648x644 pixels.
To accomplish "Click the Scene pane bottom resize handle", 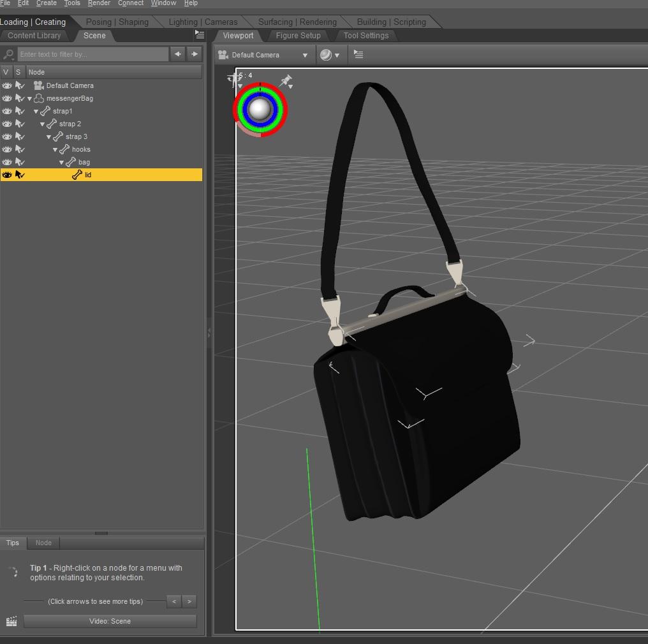I will pyautogui.click(x=101, y=533).
